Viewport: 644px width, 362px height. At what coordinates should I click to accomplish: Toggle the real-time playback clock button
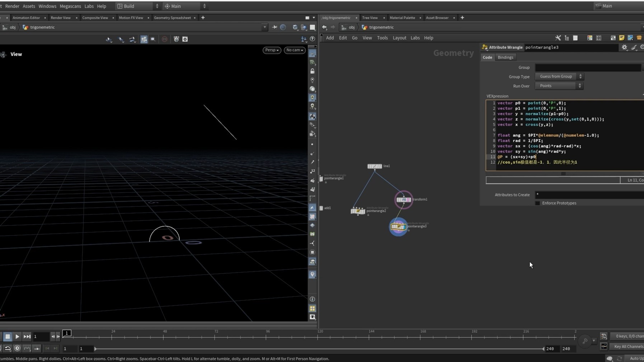[17, 348]
